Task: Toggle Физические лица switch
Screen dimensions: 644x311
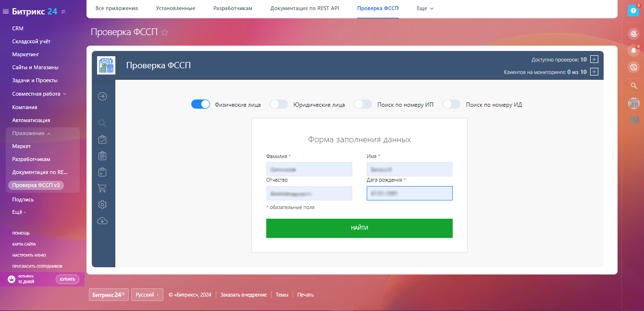Action: point(200,104)
